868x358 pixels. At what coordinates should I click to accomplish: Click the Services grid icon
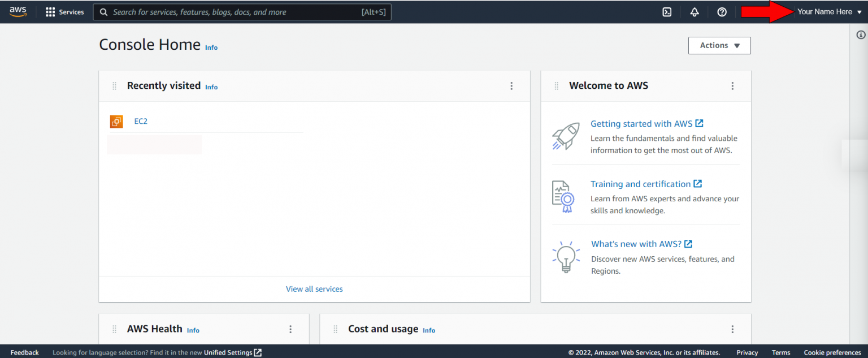coord(50,11)
